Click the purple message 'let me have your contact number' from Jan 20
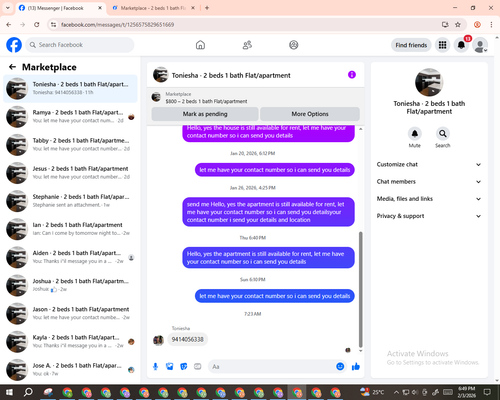The height and width of the screenshot is (400, 500). point(275,170)
